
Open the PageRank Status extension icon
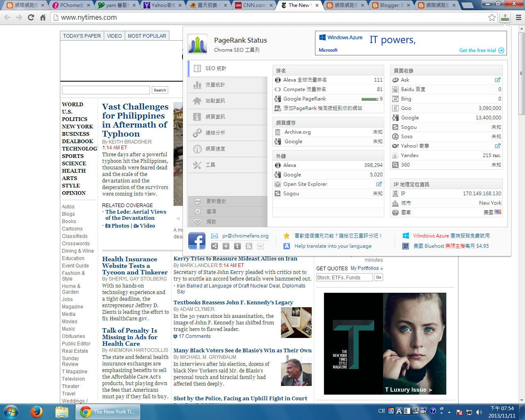tap(505, 17)
